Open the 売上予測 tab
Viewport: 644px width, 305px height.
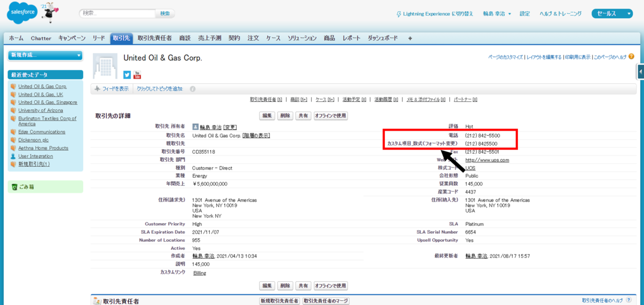209,39
